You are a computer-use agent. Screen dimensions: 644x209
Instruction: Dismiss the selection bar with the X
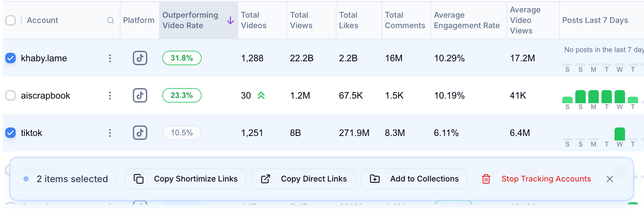609,179
